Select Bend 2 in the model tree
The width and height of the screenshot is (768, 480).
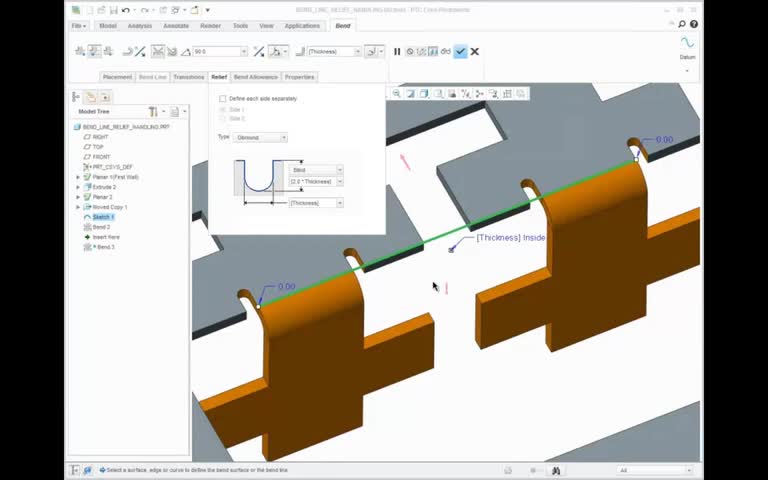(x=101, y=227)
